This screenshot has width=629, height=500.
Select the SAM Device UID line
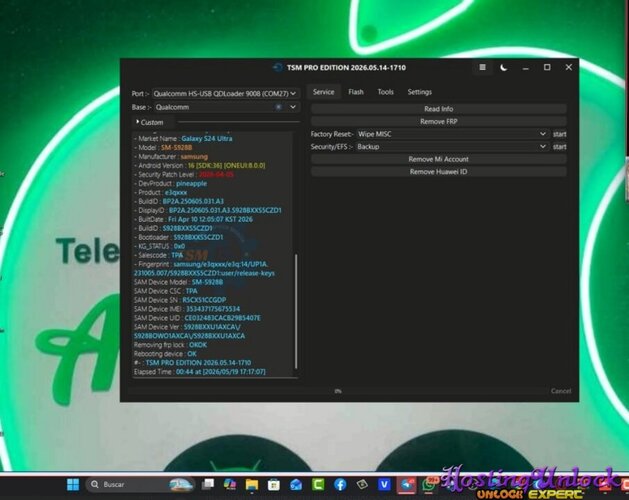[x=197, y=318]
